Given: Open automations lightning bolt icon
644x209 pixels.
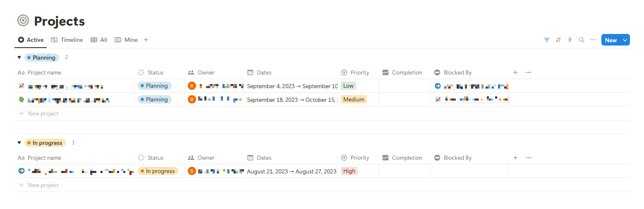Looking at the screenshot, I should click(x=570, y=40).
